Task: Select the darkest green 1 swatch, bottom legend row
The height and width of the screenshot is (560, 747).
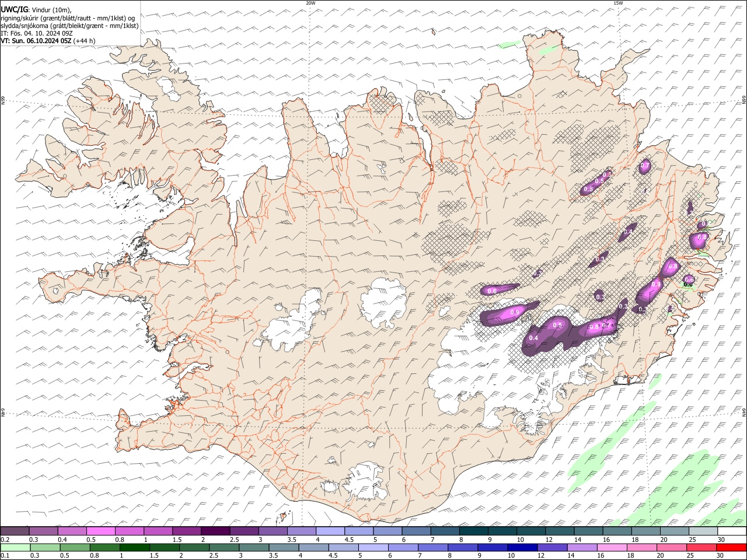Action: 134,547
